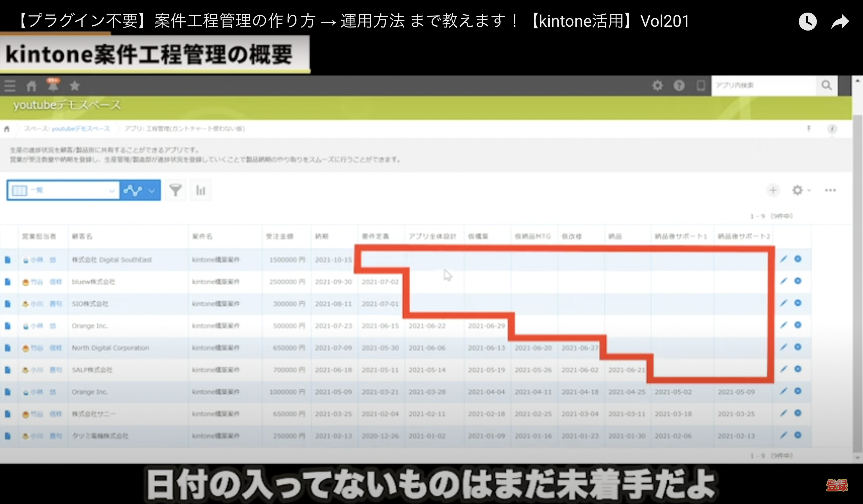The image size is (863, 504).
Task: Open the kintone hamburger menu
Action: click(10, 85)
